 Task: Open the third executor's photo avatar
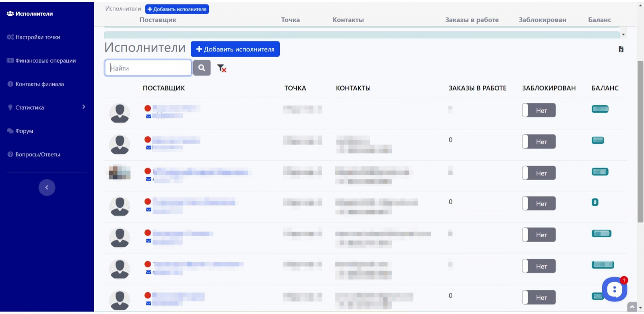tap(120, 172)
